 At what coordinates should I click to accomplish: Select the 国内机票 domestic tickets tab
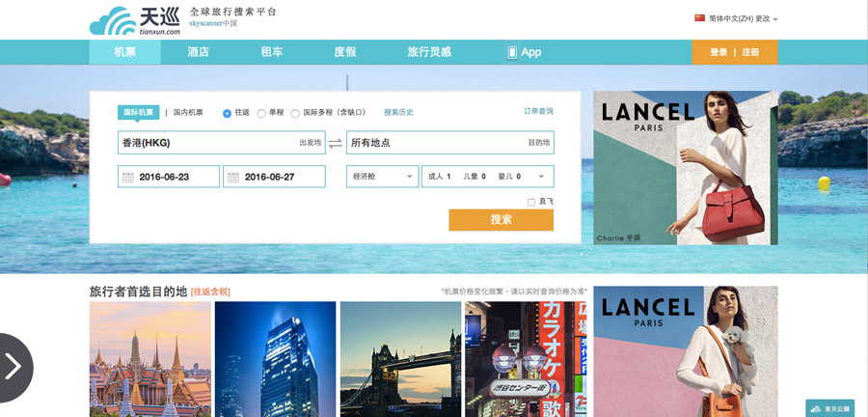coord(188,112)
